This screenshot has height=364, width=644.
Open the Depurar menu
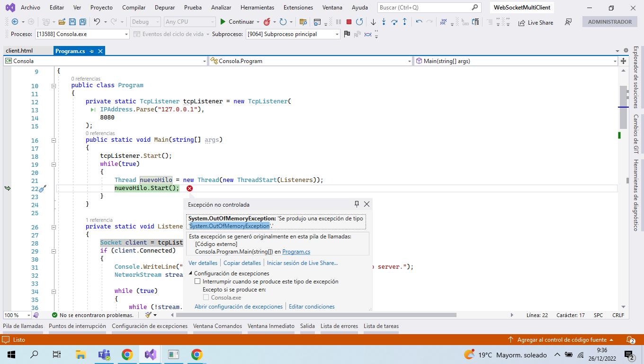click(x=165, y=8)
